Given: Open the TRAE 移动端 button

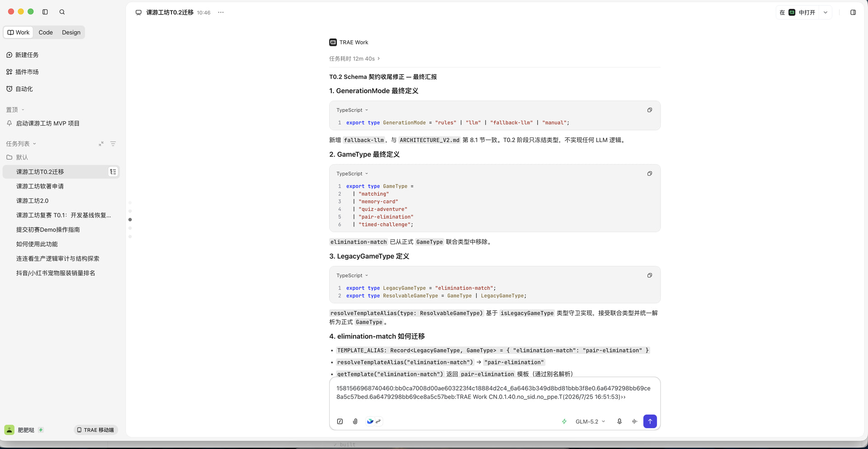Looking at the screenshot, I should click(x=95, y=430).
